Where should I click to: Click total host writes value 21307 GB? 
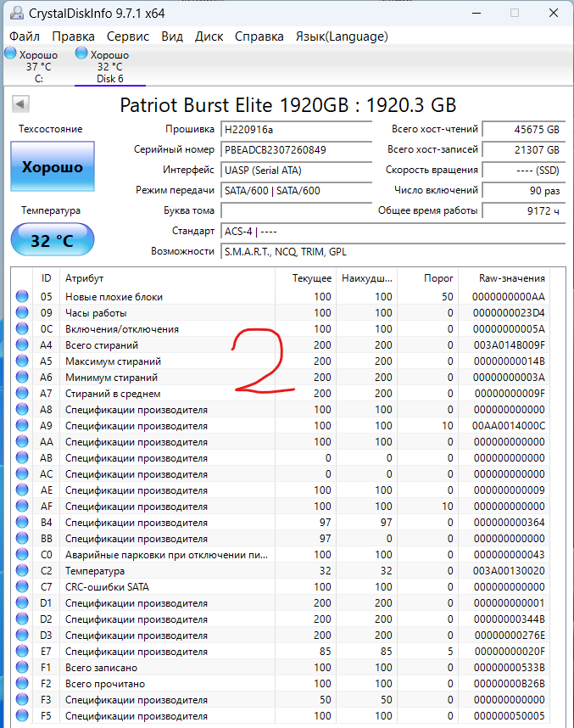coord(523,150)
